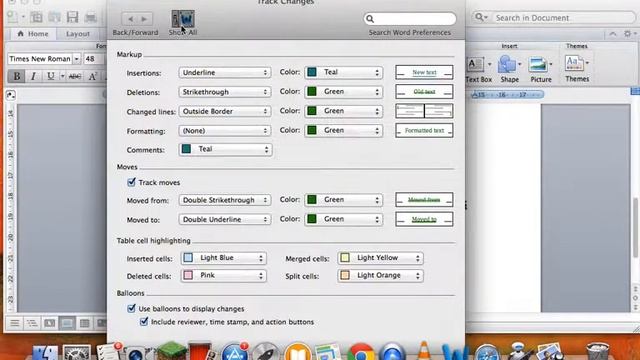The height and width of the screenshot is (360, 640).
Task: Open Finder from the Dock
Action: [x=45, y=352]
